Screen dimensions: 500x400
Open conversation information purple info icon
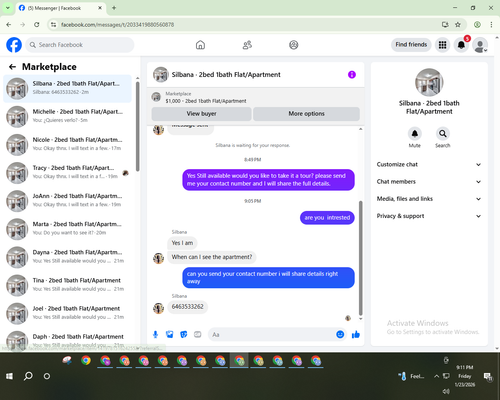click(352, 75)
